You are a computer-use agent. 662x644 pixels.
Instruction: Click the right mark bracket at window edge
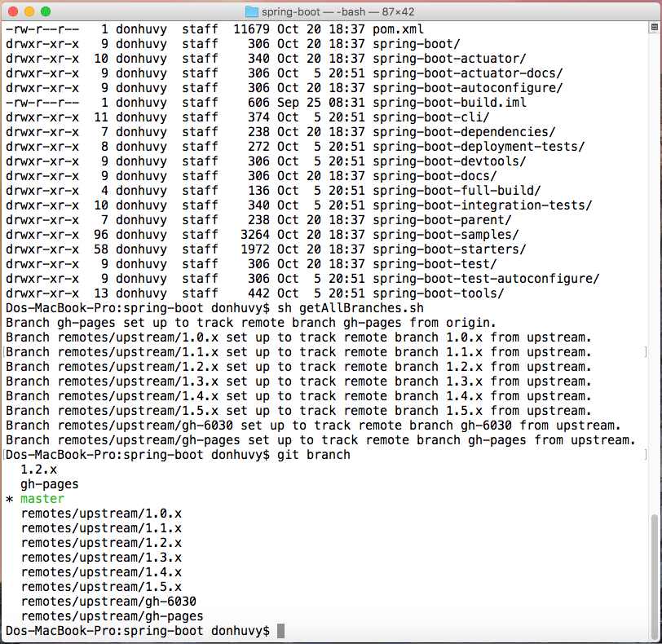pos(646,352)
